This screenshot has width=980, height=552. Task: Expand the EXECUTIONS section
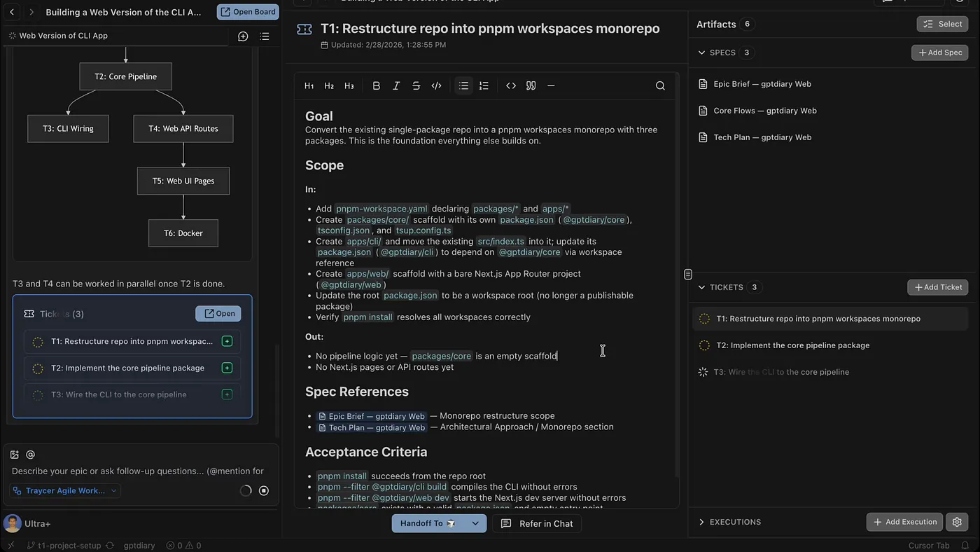pyautogui.click(x=702, y=522)
